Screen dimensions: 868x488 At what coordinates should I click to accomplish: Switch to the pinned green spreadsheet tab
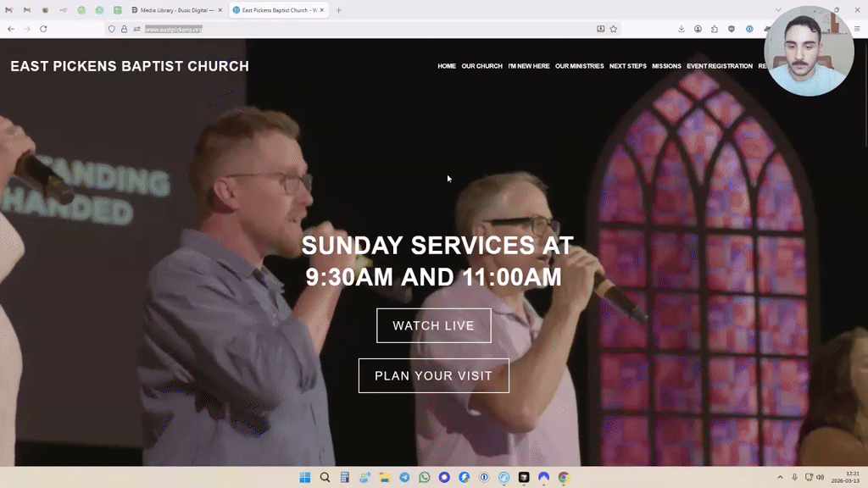tap(117, 10)
